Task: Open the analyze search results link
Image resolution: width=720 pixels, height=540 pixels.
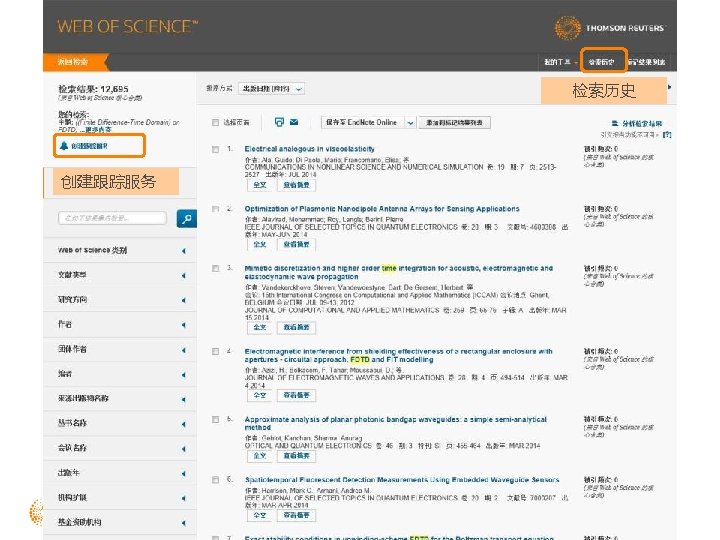Action: (637, 124)
